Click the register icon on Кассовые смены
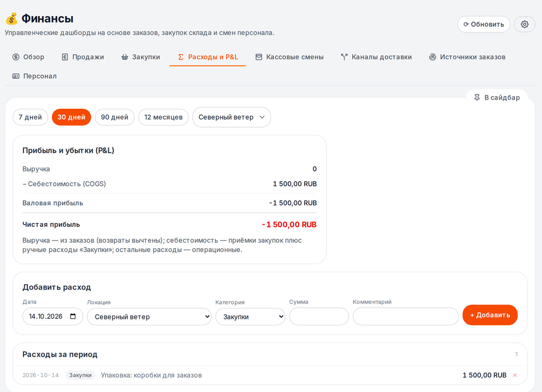The height and width of the screenshot is (392, 542). tap(259, 57)
